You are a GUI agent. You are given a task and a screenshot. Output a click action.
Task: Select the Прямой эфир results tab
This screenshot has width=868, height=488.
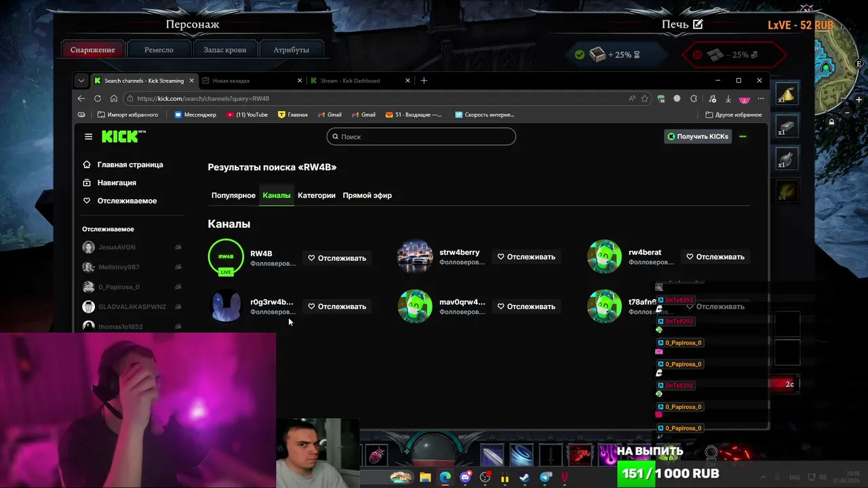367,195
